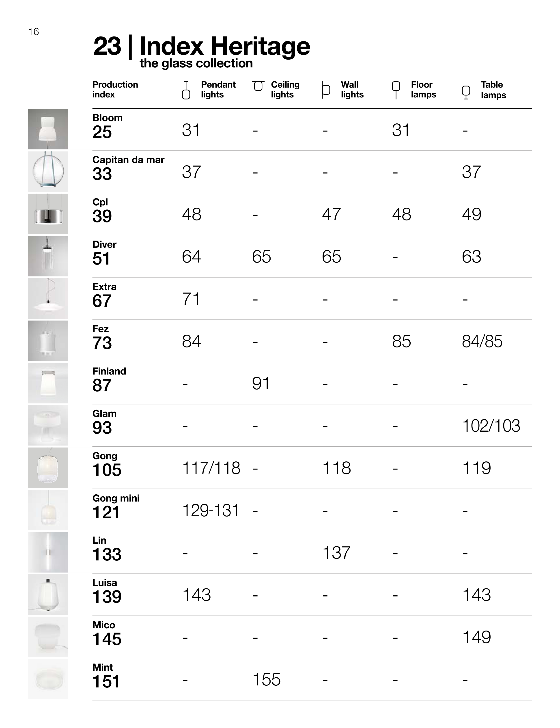Click the Table lamps icon
This screenshot has width=560, height=728.
(x=466, y=92)
